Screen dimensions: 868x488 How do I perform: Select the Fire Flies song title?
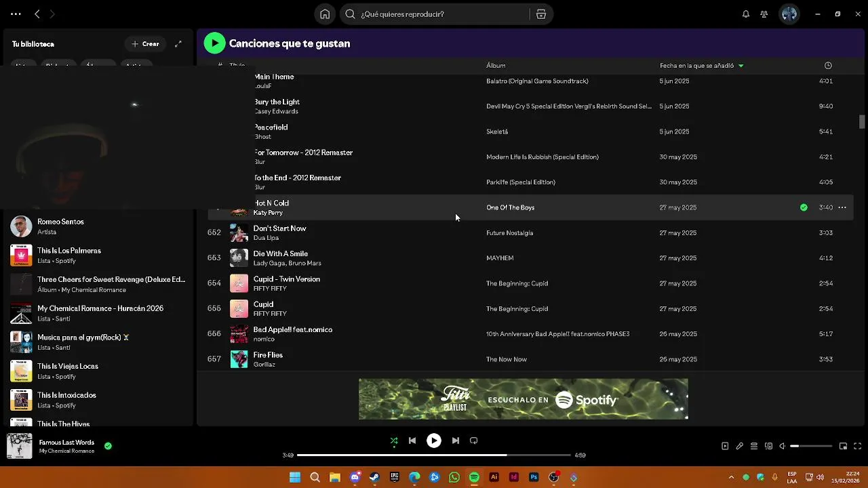(x=268, y=355)
